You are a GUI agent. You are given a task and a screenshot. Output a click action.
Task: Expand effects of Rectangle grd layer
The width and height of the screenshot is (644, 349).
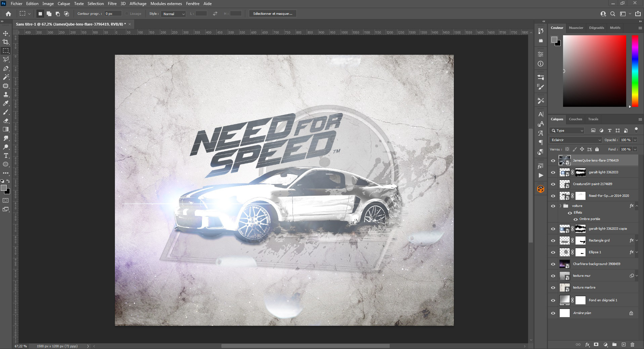coord(637,241)
